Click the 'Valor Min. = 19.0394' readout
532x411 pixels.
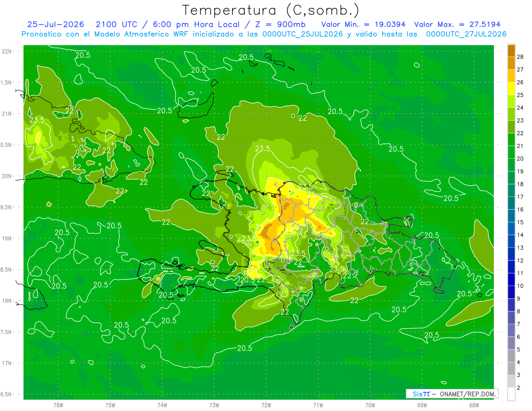363,24
